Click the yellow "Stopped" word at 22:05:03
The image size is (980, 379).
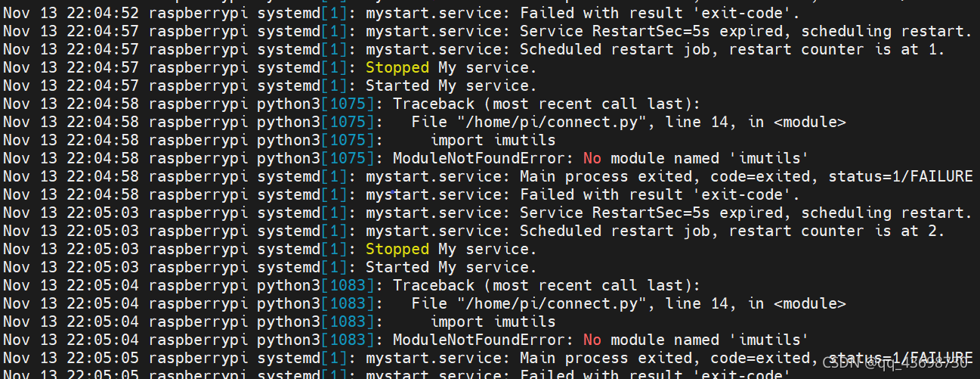point(397,249)
